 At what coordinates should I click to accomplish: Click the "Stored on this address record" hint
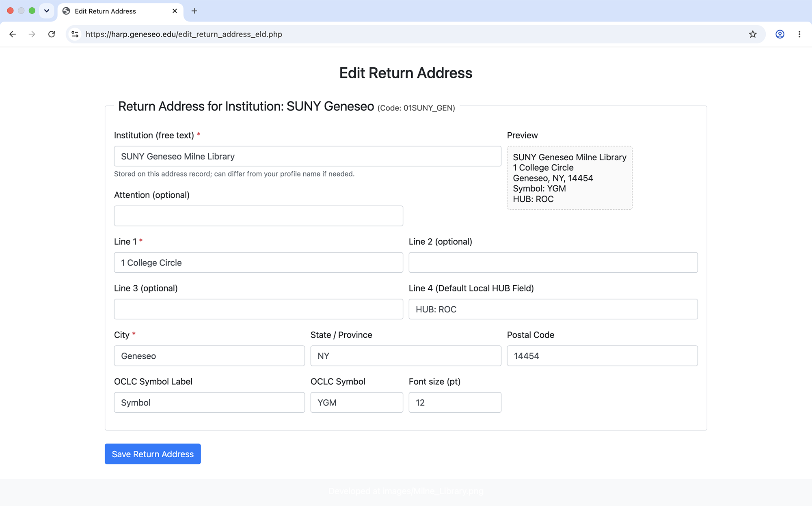tap(234, 174)
